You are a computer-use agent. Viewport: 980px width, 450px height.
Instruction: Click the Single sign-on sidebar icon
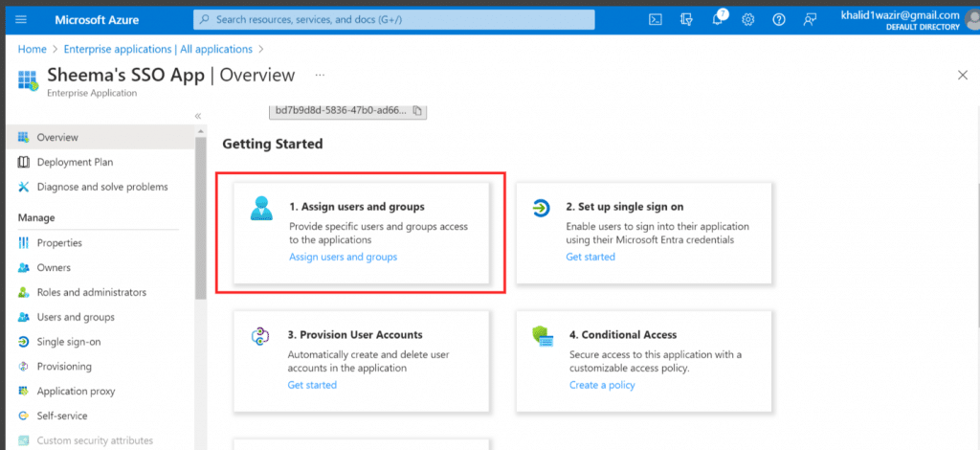24,342
